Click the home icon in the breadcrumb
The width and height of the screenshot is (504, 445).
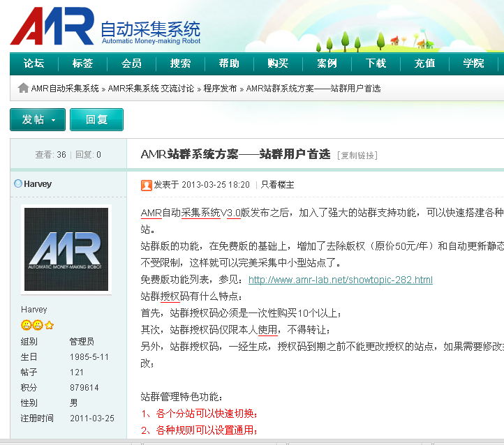(23, 88)
